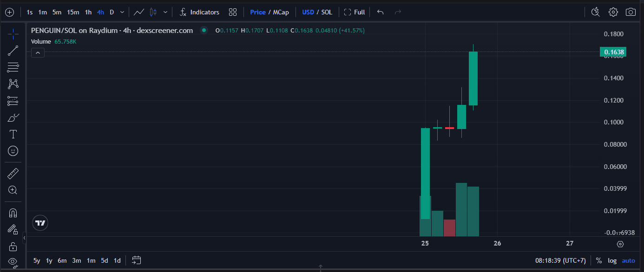
Task: Lock all drawings with the padlock toggle
Action: (x=13, y=246)
